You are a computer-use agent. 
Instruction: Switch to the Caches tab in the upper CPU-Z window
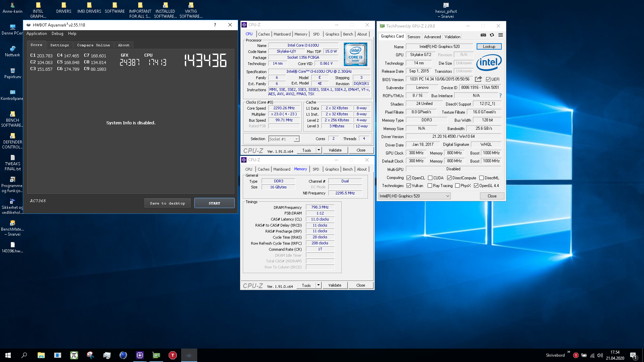[264, 34]
